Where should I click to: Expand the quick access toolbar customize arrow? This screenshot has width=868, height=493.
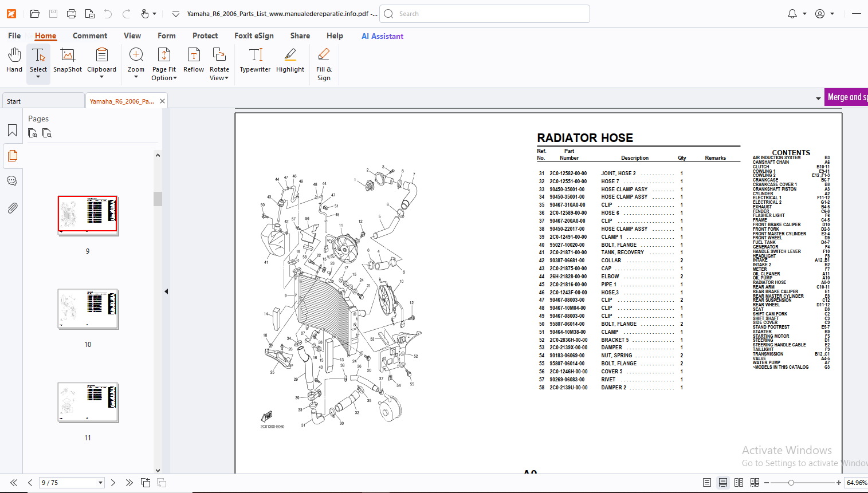pos(176,14)
